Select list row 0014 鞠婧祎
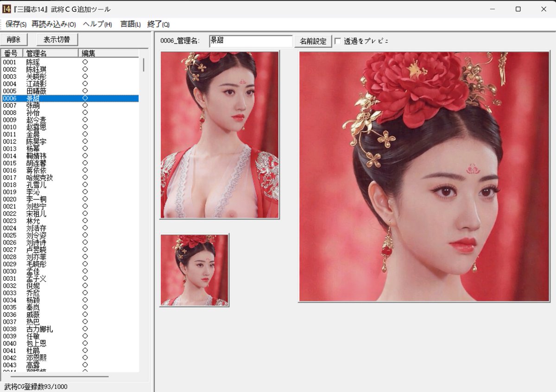Image resolution: width=556 pixels, height=392 pixels. click(x=70, y=156)
